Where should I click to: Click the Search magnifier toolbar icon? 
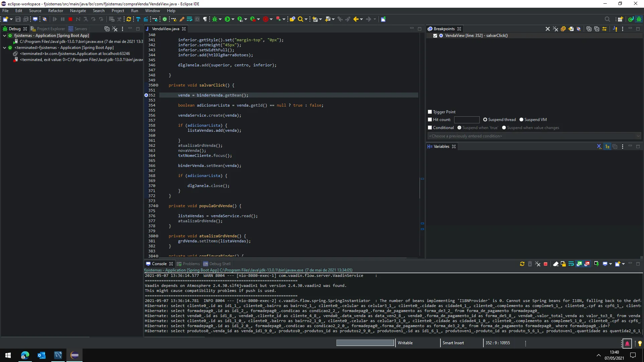(x=300, y=19)
